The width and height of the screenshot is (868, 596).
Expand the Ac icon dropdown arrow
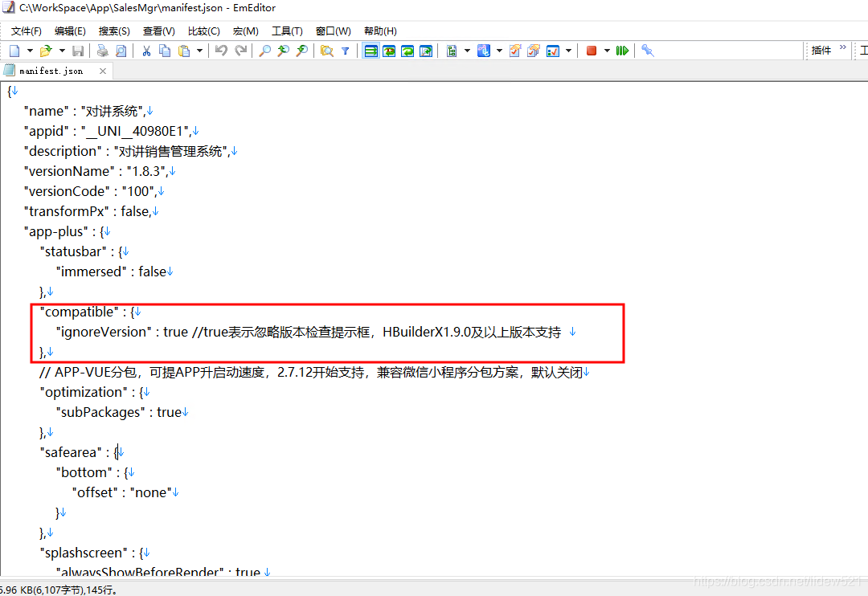point(499,51)
